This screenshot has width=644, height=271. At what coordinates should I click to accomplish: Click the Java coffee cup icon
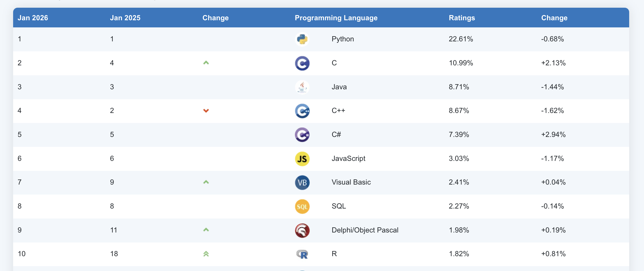tap(302, 87)
